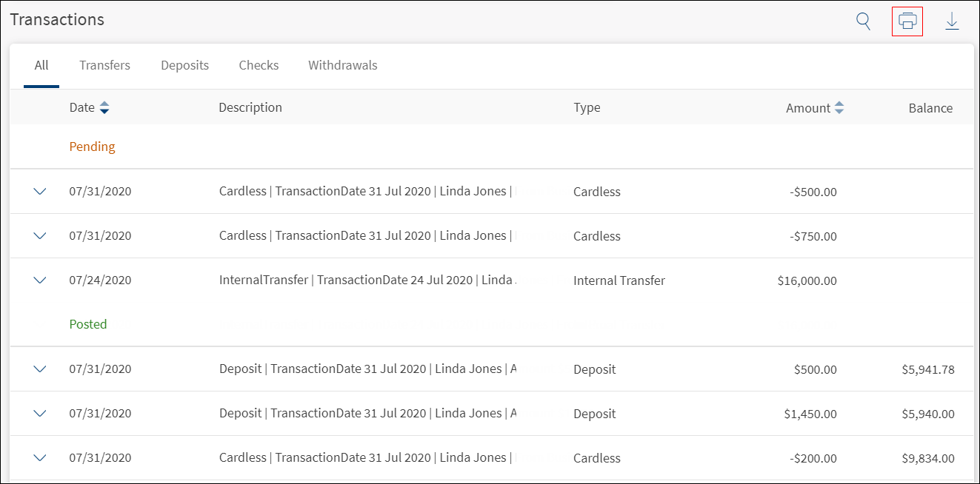Expand the $16,000.00 Internal Transfer row
This screenshot has height=484, width=980.
tap(40, 280)
